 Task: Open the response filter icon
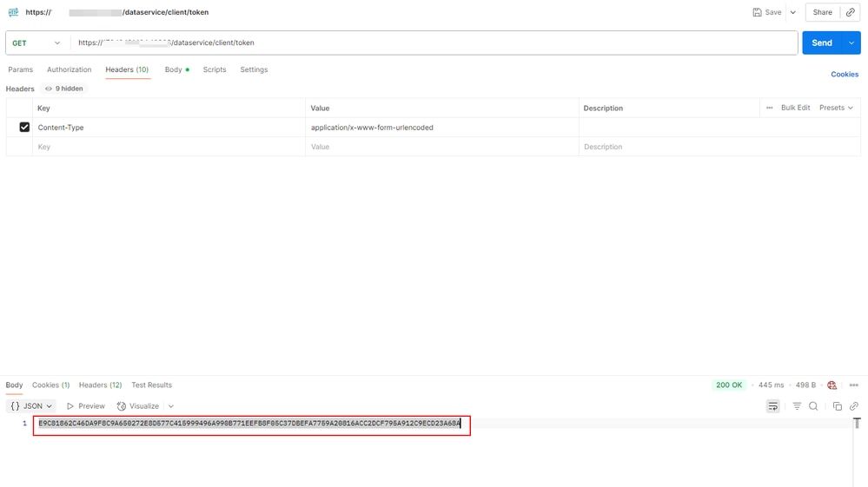pyautogui.click(x=797, y=406)
